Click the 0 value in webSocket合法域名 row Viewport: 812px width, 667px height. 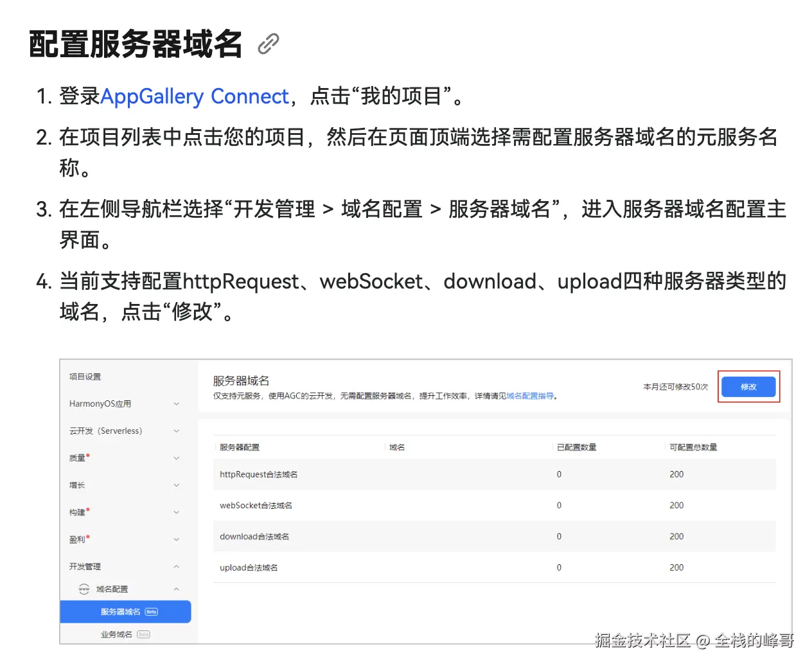559,505
